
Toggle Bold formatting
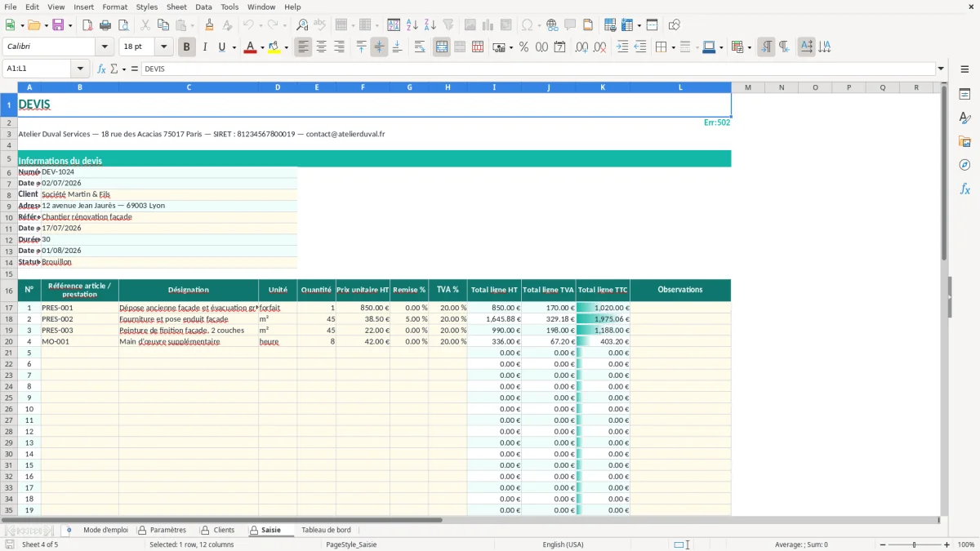187,47
